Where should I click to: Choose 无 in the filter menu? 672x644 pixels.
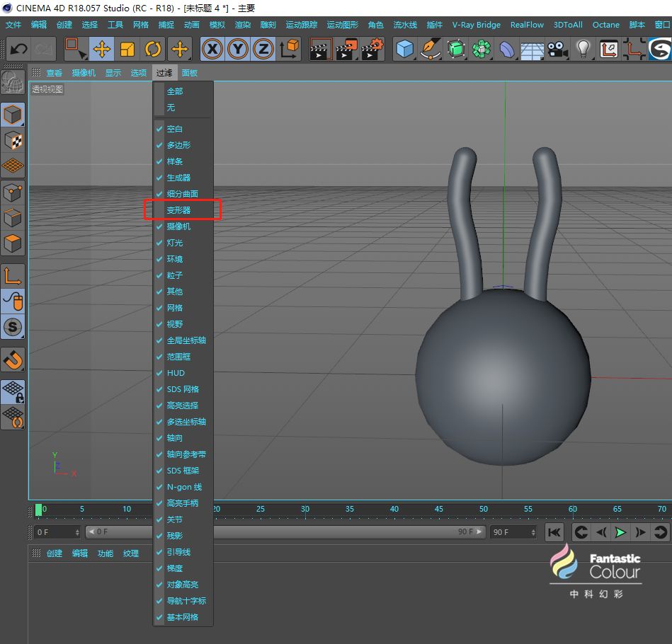point(171,108)
